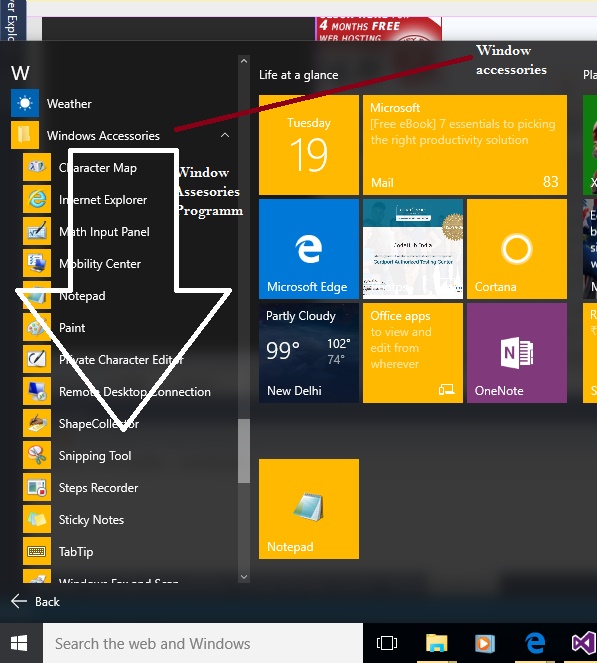Click the Windows Accessories folder icon
The height and width of the screenshot is (663, 597).
(x=25, y=135)
